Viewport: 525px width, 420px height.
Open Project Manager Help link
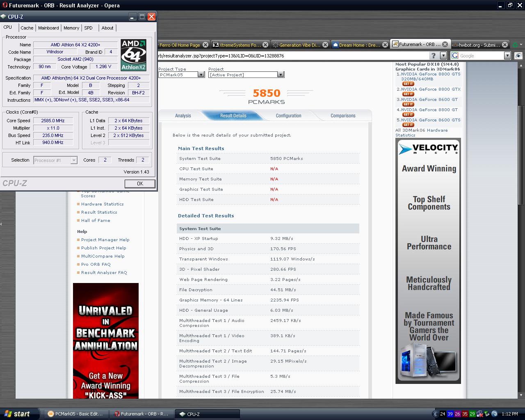[105, 240]
